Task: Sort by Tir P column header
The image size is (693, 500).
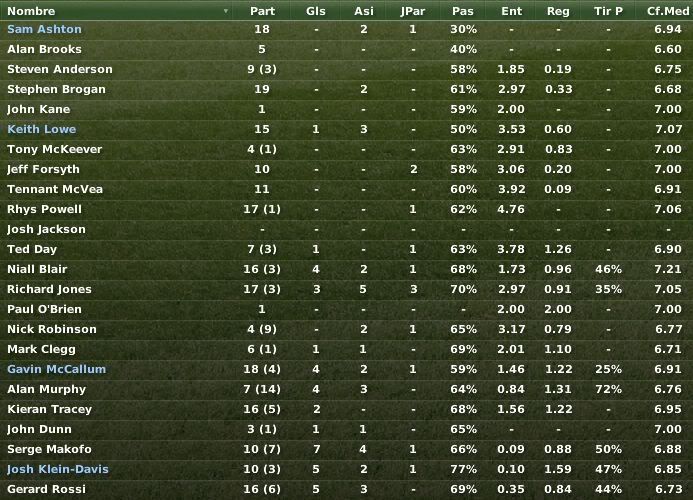Action: (x=608, y=11)
